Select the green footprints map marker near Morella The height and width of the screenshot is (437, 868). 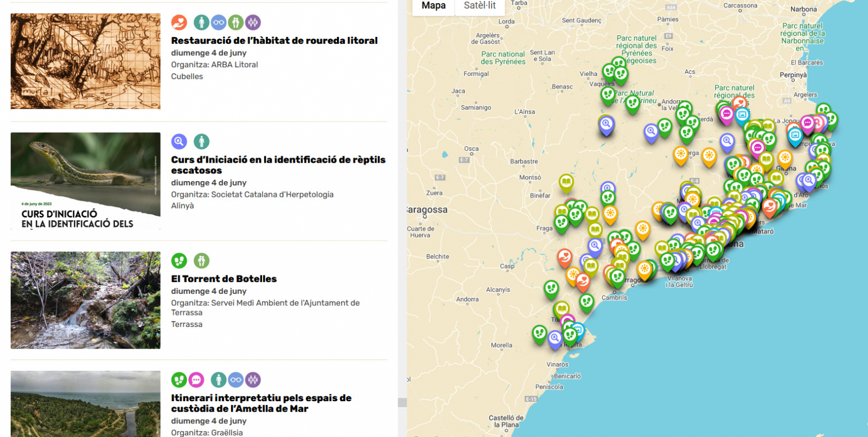[539, 333]
